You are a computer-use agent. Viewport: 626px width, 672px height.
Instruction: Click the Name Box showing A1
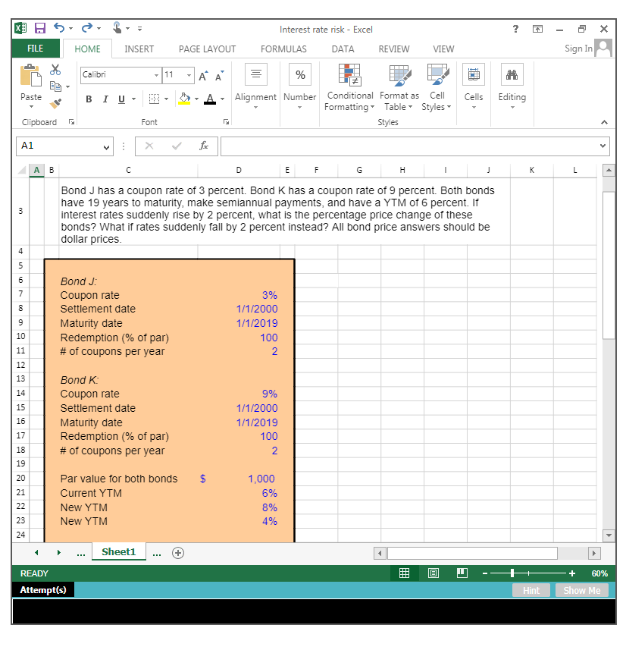point(64,146)
